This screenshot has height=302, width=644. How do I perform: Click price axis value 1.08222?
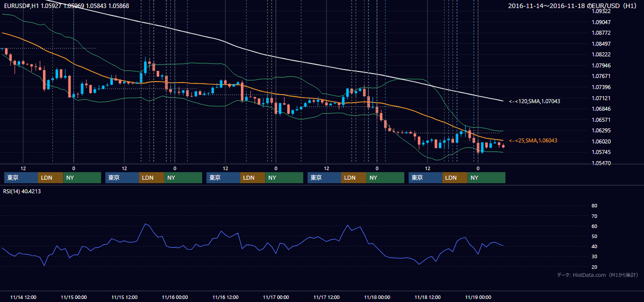(601, 54)
